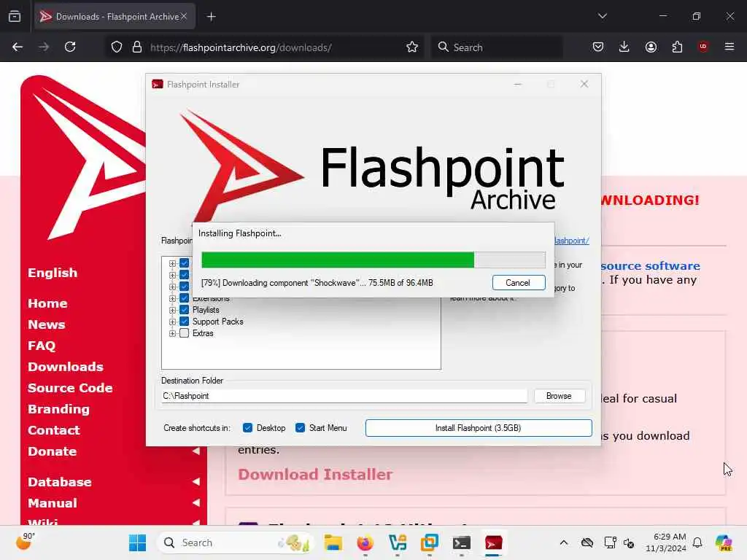Open a new browser tab with plus
This screenshot has width=747, height=560.
[212, 17]
